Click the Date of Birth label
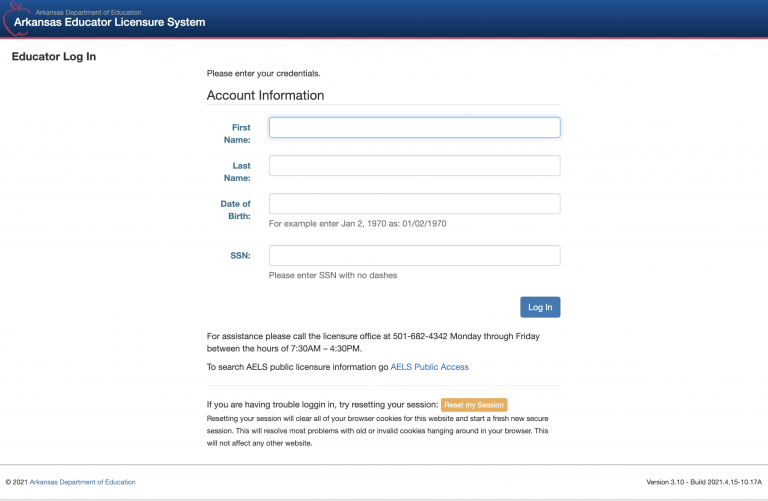The width and height of the screenshot is (768, 501). coord(236,210)
